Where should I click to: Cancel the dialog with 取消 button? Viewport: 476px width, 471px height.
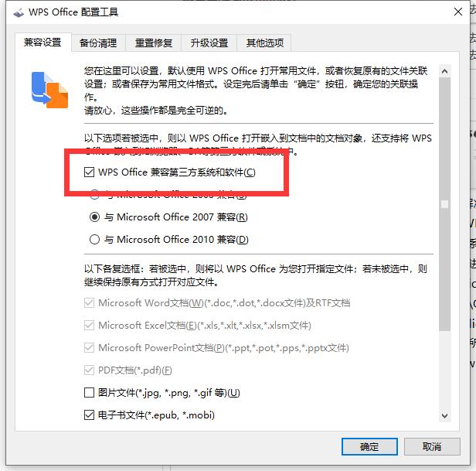pos(432,447)
